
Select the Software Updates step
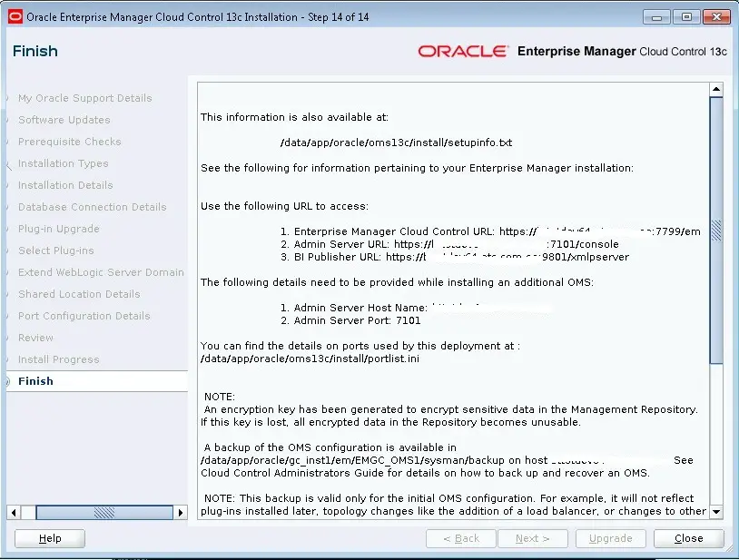(64, 120)
